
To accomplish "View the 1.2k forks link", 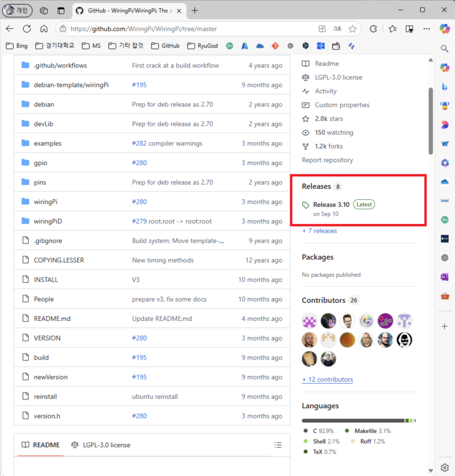I will (x=322, y=146).
